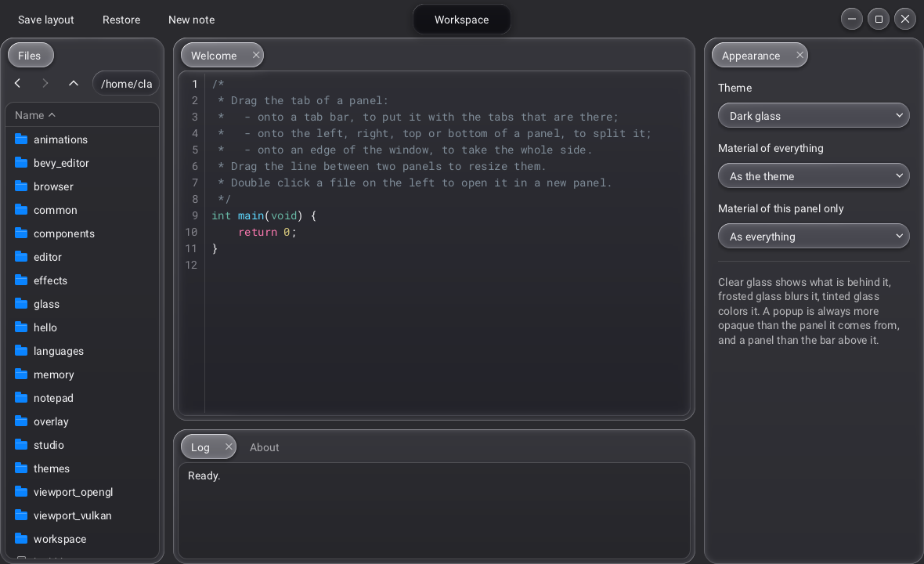
Task: Click the Ready. text in the Log panel
Action: 204,475
